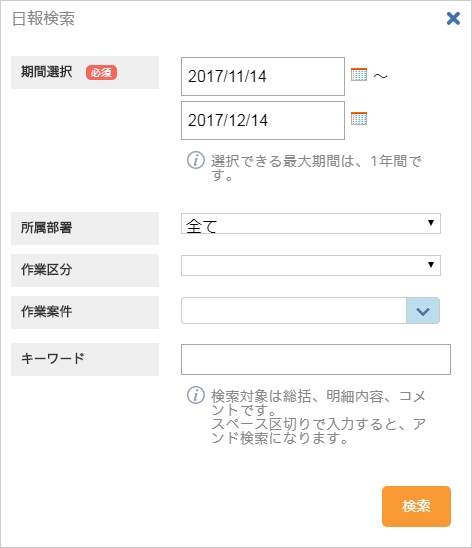Close the 日報検索 dialog with the X
This screenshot has height=548, width=472.
point(453,19)
